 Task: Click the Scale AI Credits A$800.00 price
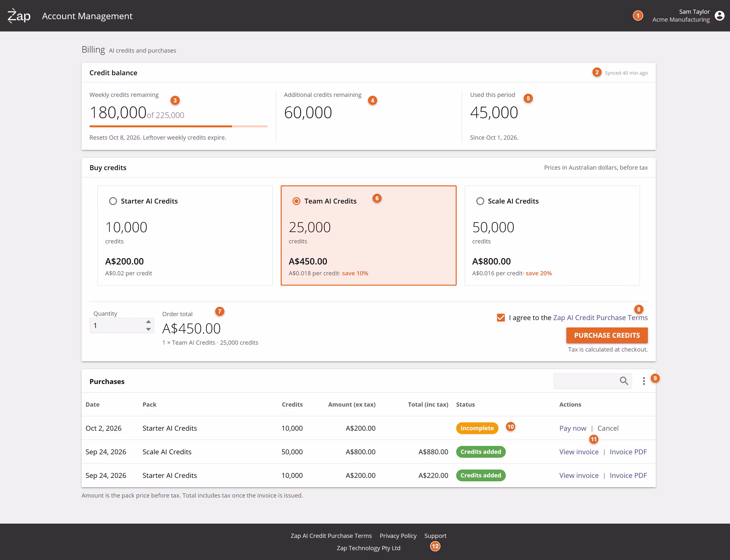click(x=491, y=261)
